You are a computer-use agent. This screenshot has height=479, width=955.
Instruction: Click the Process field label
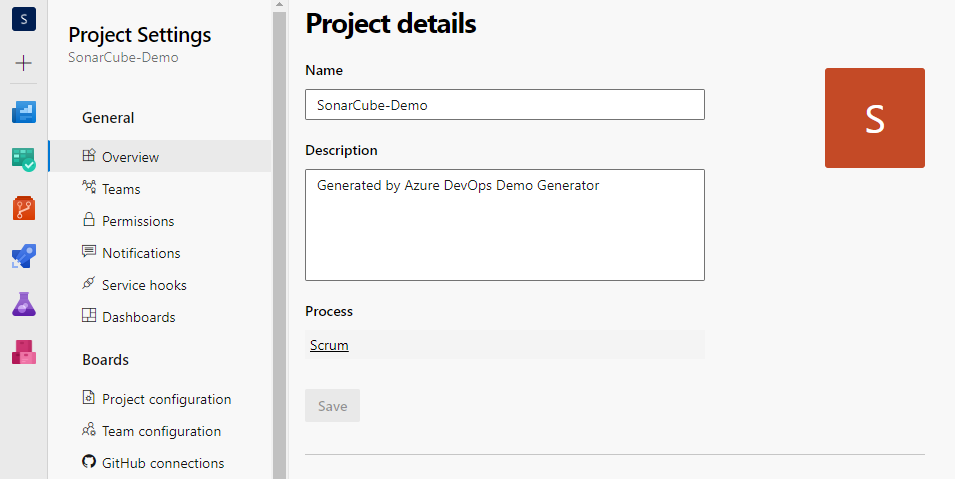329,311
